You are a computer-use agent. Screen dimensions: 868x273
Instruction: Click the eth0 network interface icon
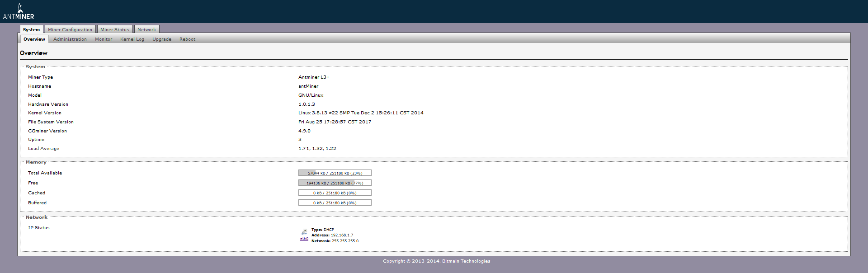304,232
